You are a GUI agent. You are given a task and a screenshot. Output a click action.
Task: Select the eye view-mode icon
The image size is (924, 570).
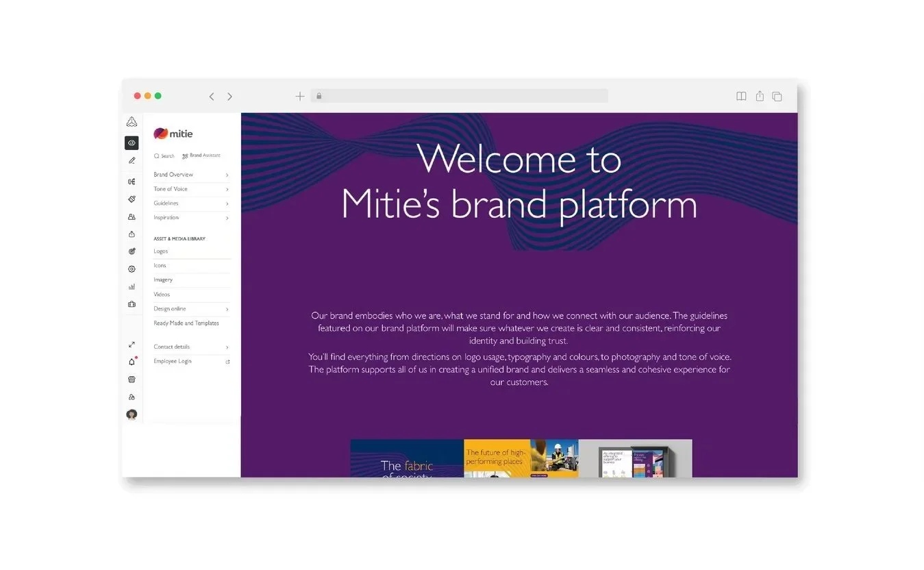click(132, 143)
